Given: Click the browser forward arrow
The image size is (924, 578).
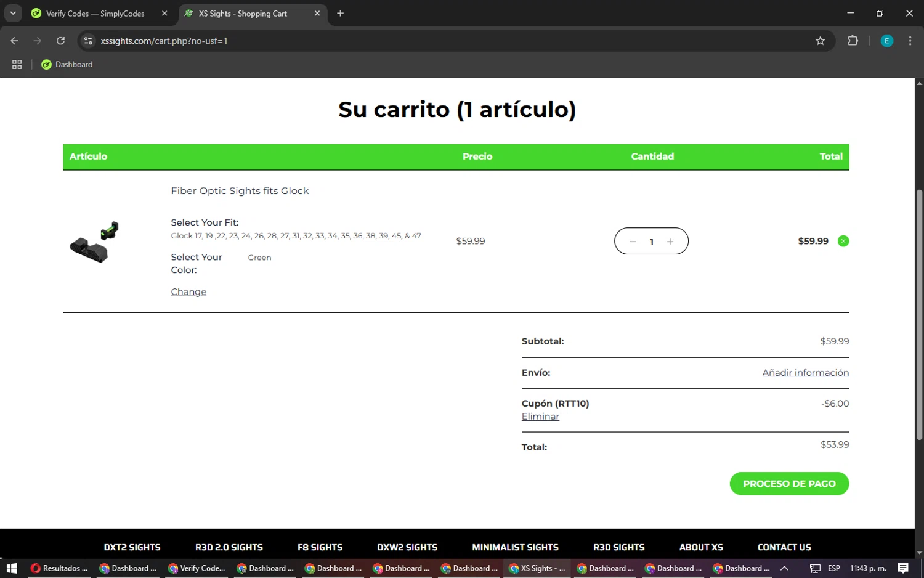Looking at the screenshot, I should point(38,41).
